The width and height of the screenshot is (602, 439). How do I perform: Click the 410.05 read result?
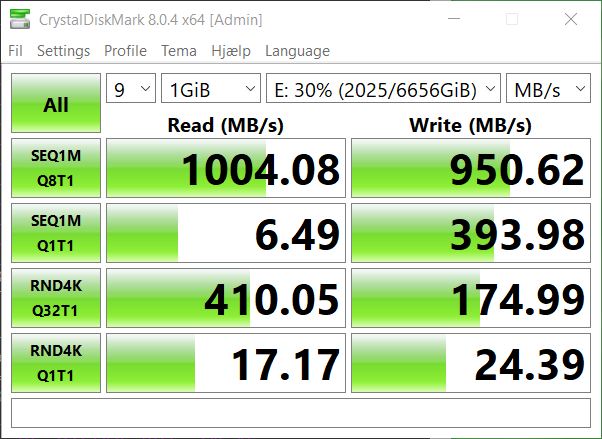pos(226,298)
